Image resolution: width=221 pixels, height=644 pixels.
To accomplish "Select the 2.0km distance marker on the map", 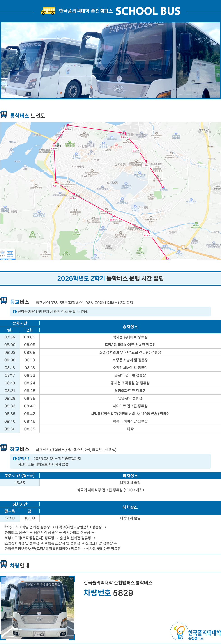I will click(x=136, y=150).
